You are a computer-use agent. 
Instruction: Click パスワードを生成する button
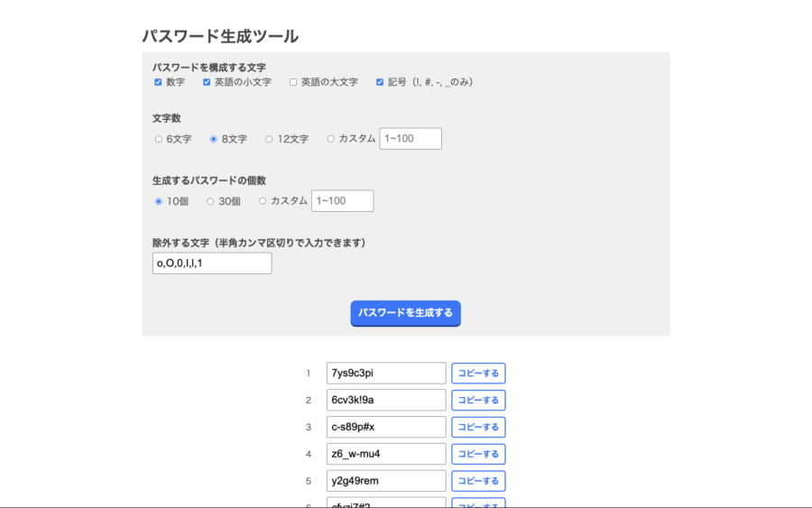coord(405,313)
